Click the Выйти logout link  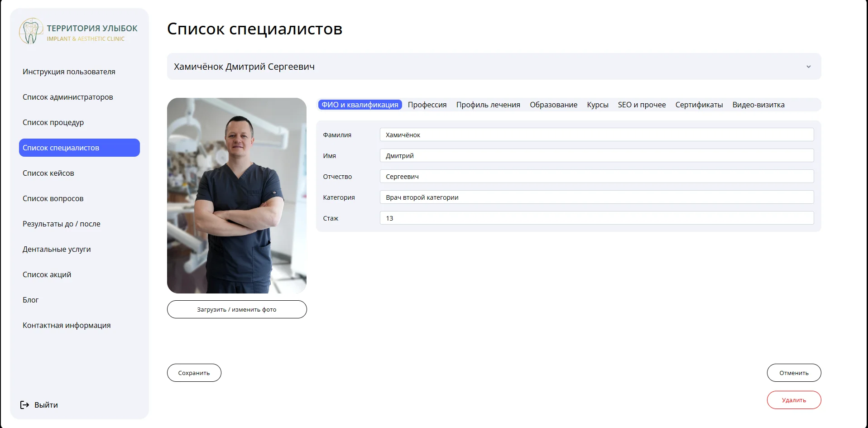39,405
